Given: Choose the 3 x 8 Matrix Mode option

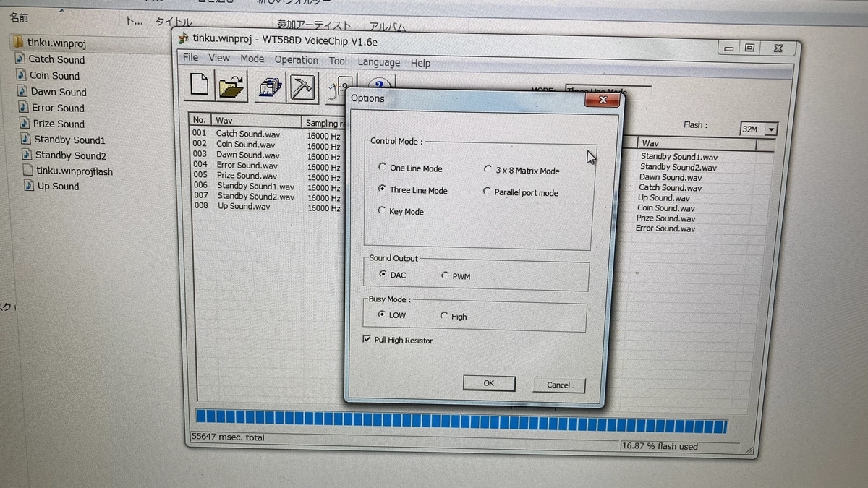Looking at the screenshot, I should pos(488,170).
